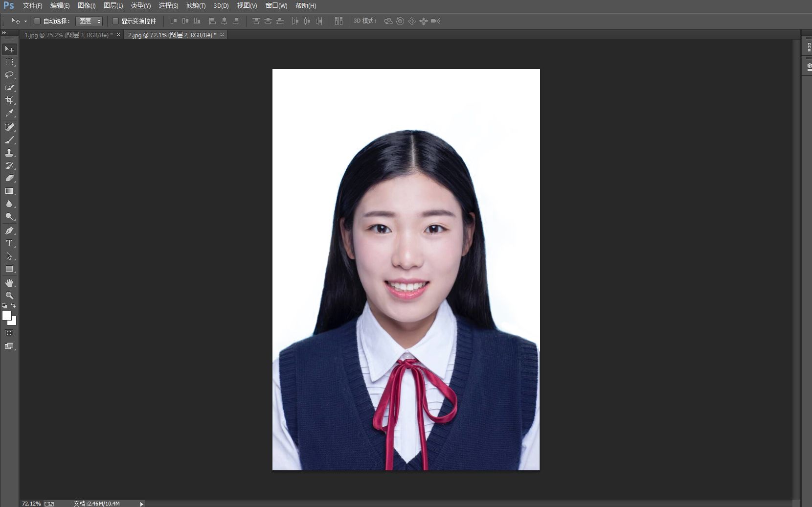Image resolution: width=812 pixels, height=507 pixels.
Task: Open the Move tool preset picker arrow
Action: click(x=25, y=21)
